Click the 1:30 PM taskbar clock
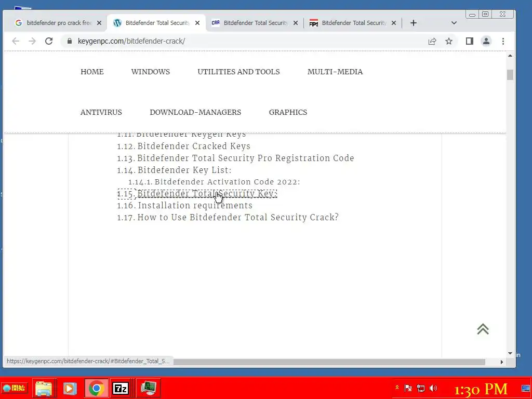This screenshot has width=532, height=399. pos(481,390)
